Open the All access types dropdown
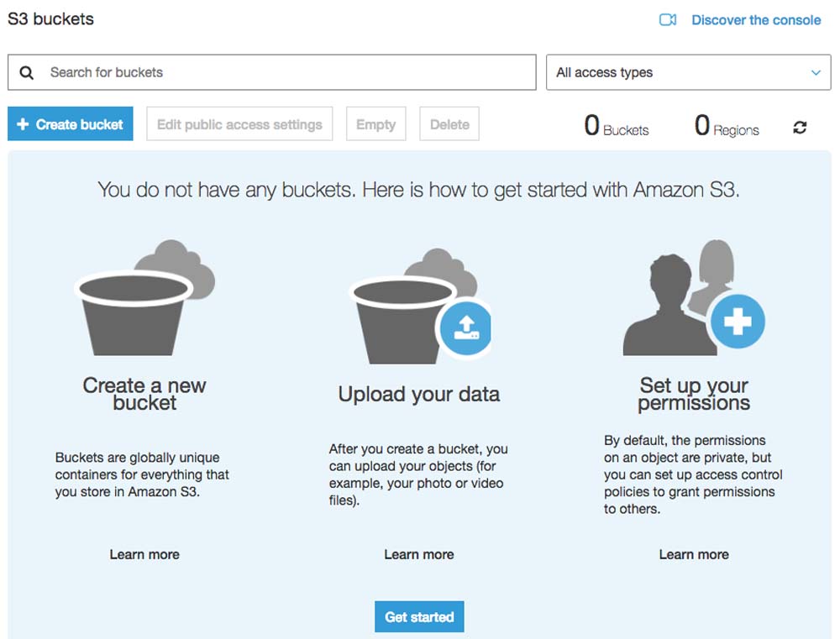840x639 pixels. (689, 72)
